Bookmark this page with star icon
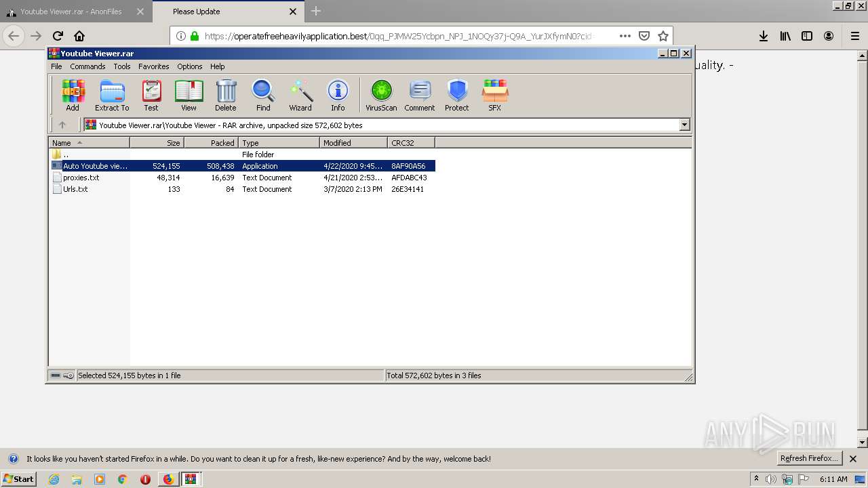The width and height of the screenshot is (868, 488). point(663,36)
